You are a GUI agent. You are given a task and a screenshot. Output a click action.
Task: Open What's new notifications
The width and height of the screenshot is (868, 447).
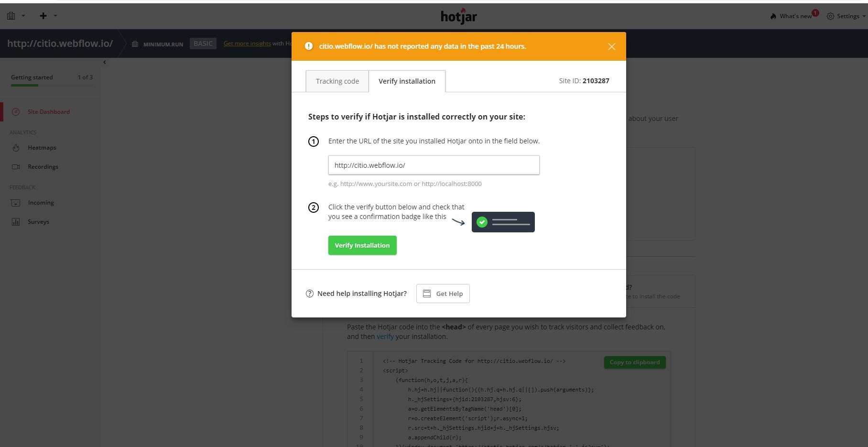point(795,16)
